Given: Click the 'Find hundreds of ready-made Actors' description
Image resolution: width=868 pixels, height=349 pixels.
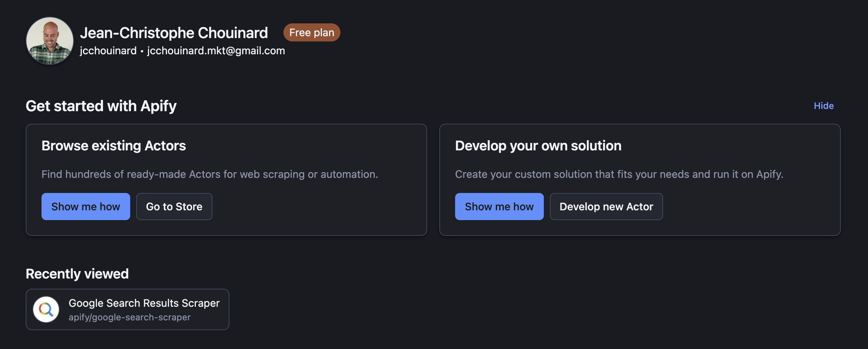Looking at the screenshot, I should point(210,174).
